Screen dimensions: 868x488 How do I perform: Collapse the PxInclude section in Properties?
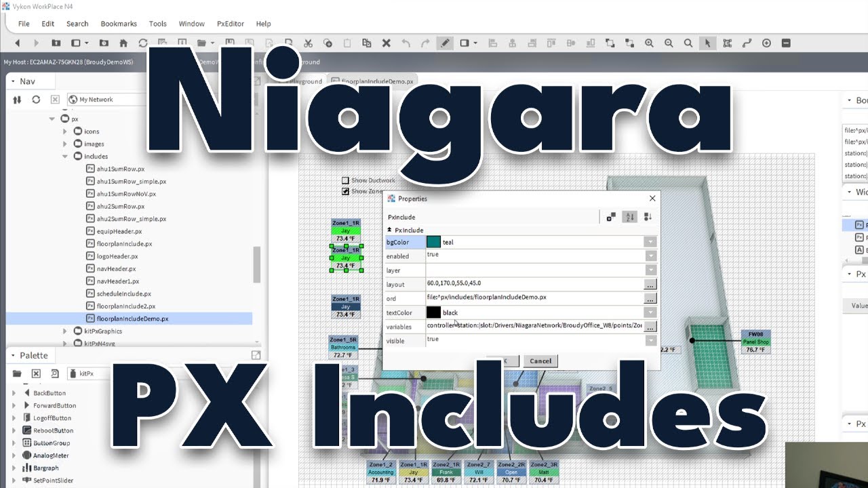pos(390,230)
